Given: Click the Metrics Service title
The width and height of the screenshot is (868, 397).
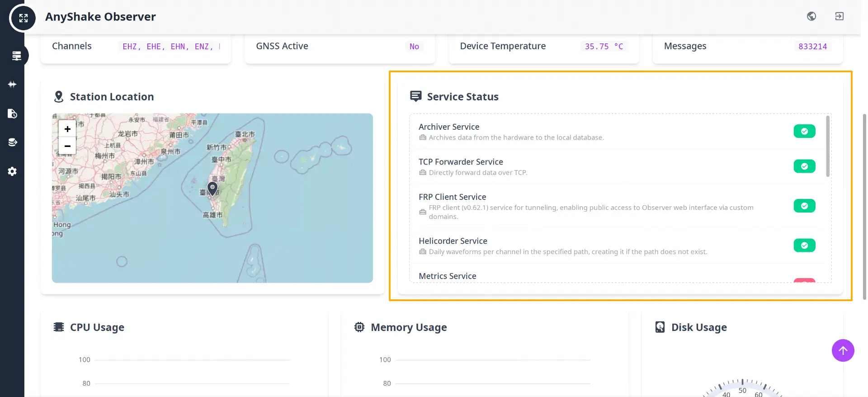Looking at the screenshot, I should (448, 276).
